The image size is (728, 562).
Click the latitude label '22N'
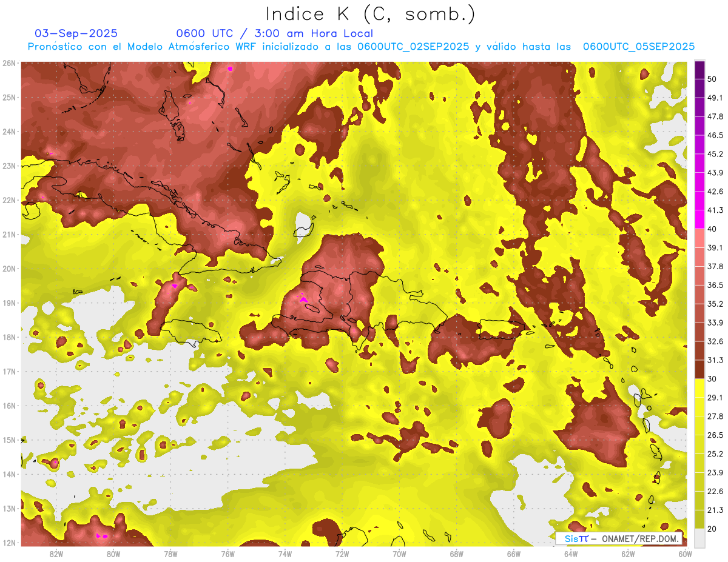coord(9,200)
